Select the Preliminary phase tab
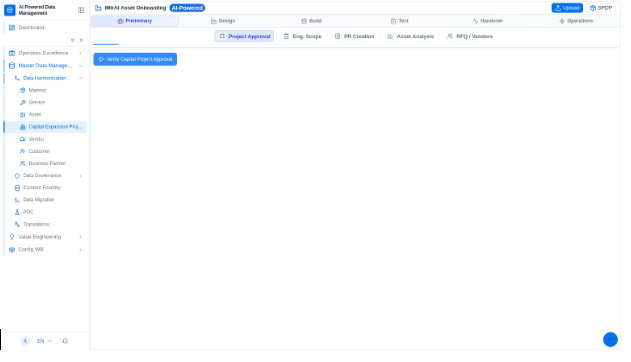This screenshot has width=631, height=362. [134, 21]
